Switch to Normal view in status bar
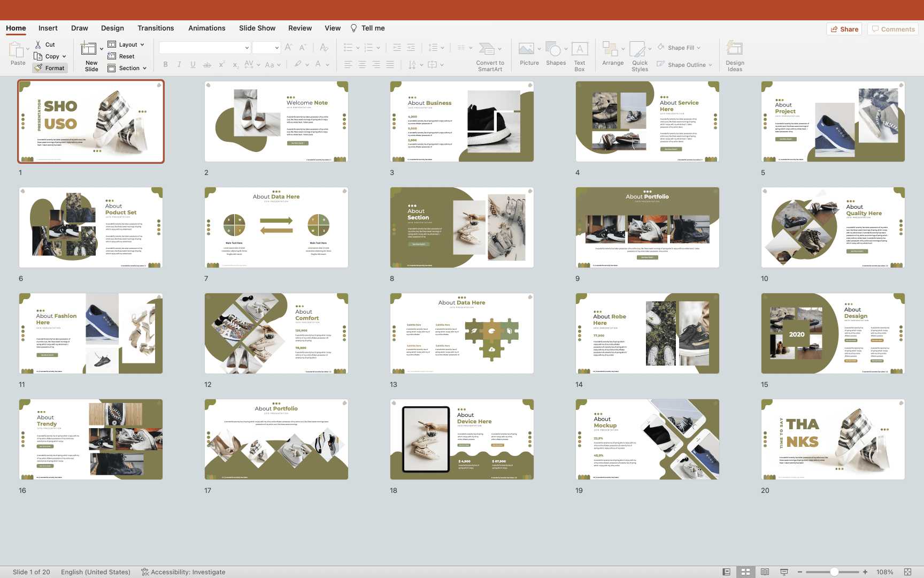Viewport: 924px width, 578px height. [726, 572]
